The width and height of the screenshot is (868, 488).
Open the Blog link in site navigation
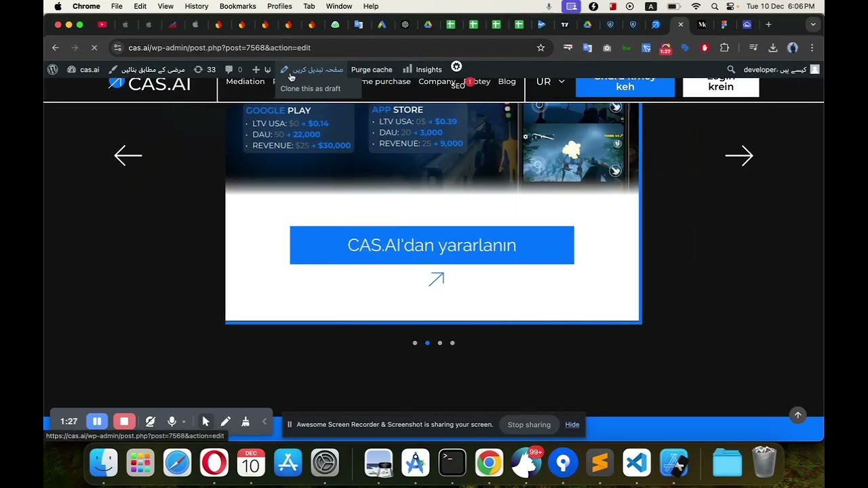click(x=507, y=81)
